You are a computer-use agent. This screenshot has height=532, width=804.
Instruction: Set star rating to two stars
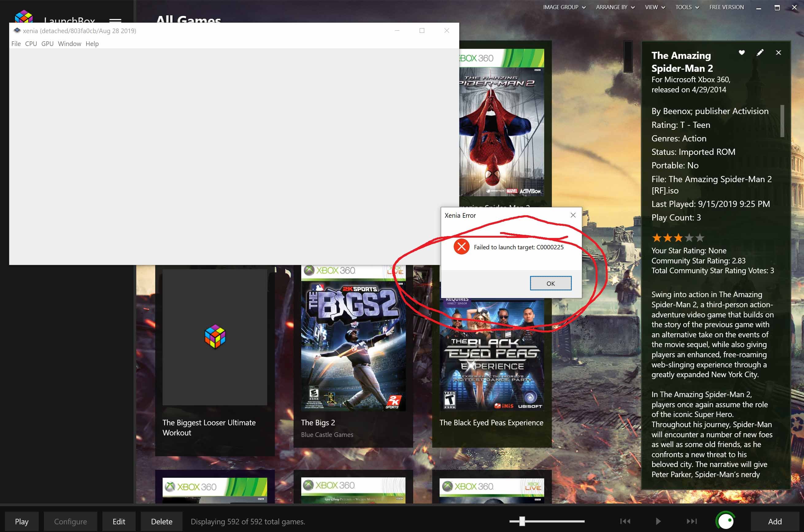[667, 238]
